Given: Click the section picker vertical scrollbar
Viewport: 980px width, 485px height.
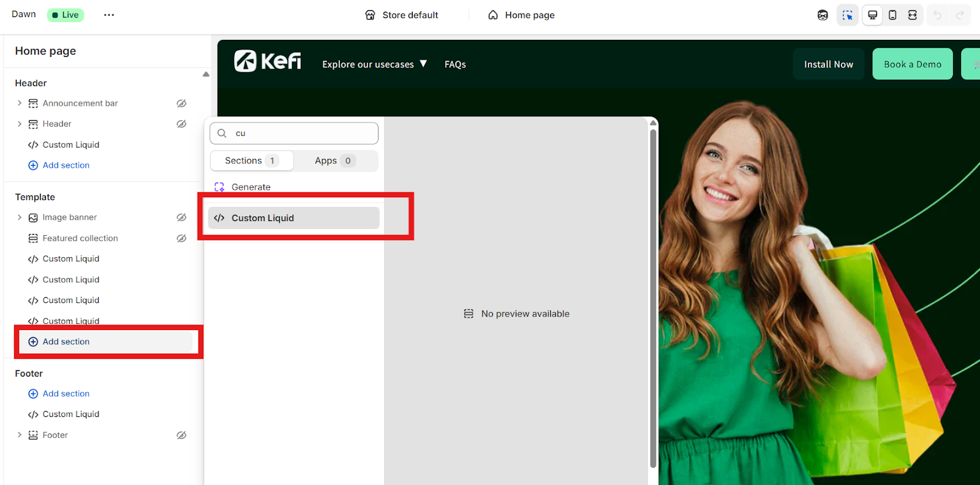Looking at the screenshot, I should pos(653,294).
